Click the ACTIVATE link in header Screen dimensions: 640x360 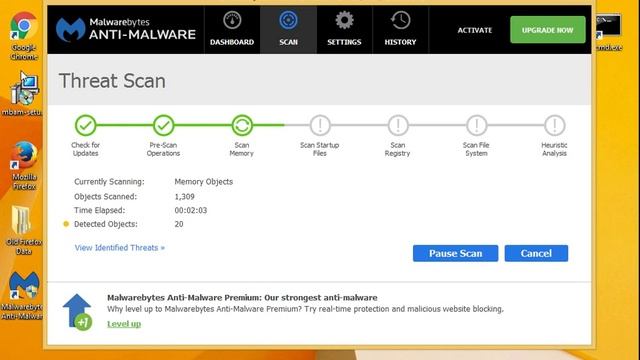475,30
